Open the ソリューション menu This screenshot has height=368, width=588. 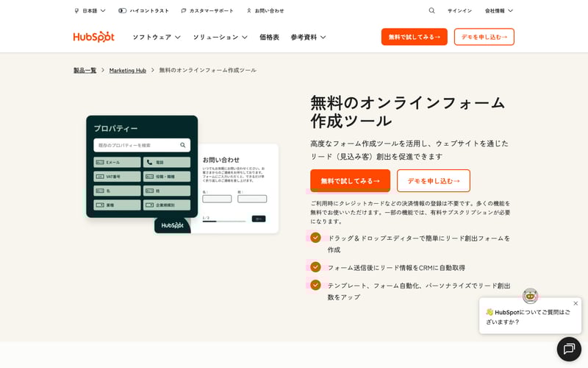click(220, 38)
